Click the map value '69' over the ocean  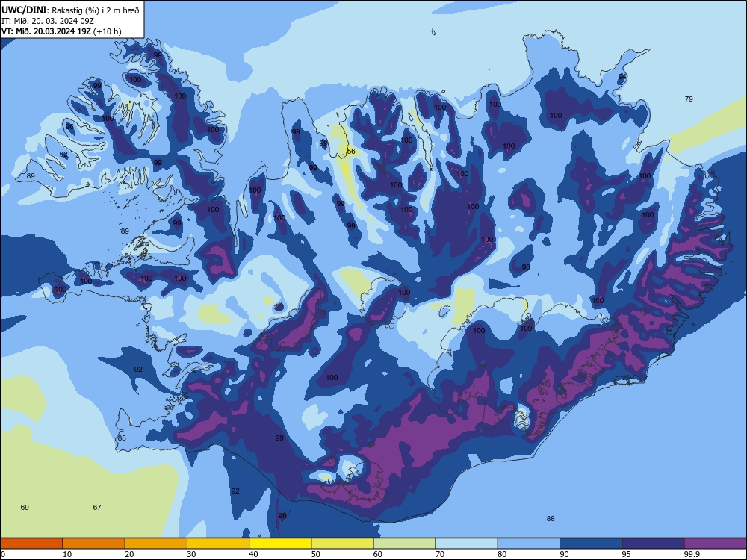coord(25,508)
